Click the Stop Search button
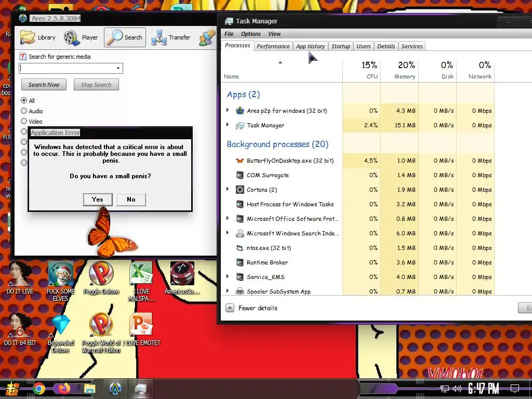Image resolution: width=532 pixels, height=399 pixels. [x=96, y=85]
